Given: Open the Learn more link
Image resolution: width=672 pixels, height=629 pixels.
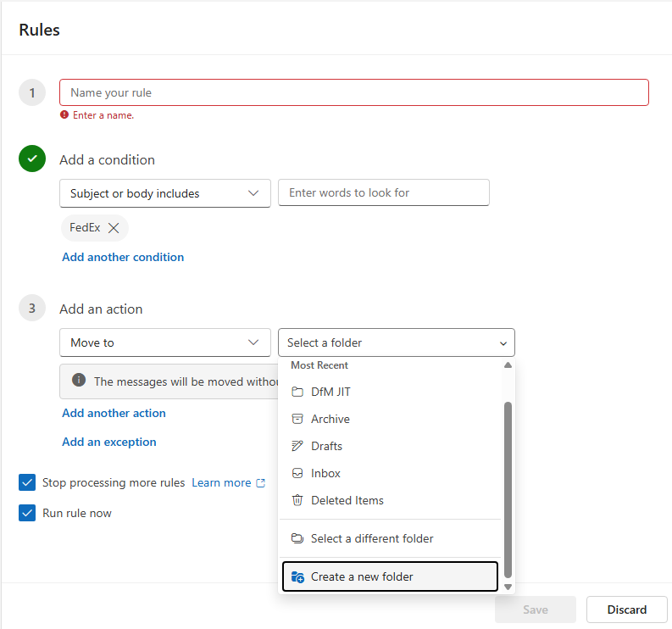Looking at the screenshot, I should 221,483.
